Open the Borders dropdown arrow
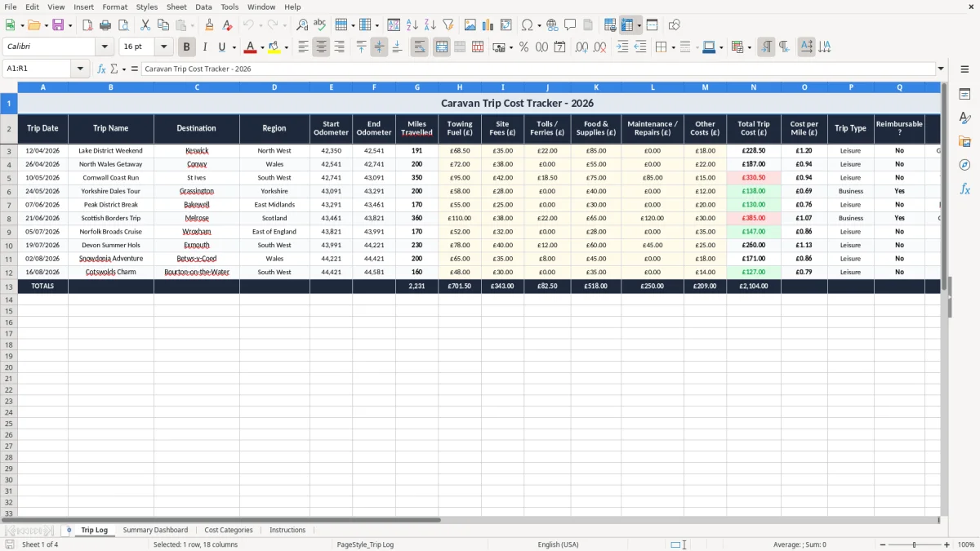 tap(673, 47)
